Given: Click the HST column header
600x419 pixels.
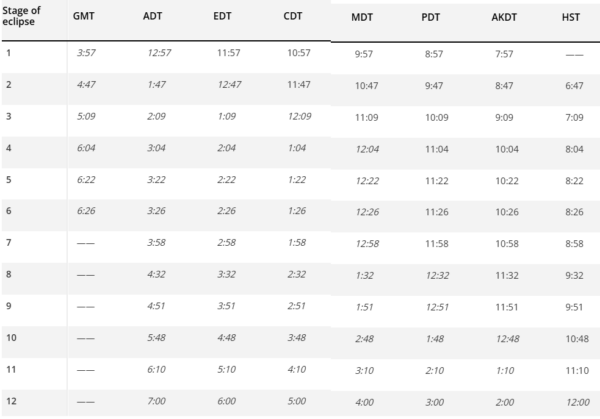Looking at the screenshot, I should tap(572, 20).
